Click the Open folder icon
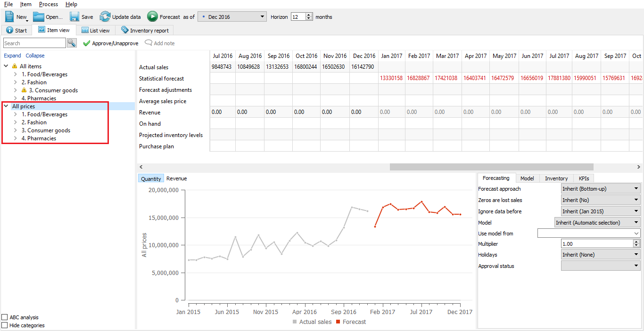Viewport: 644px width, 331px height. [38, 16]
